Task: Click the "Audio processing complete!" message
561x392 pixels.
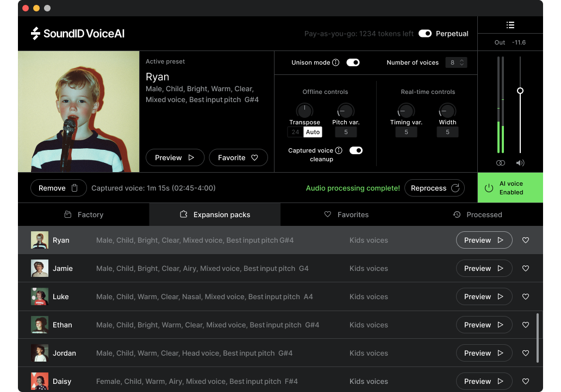Action: click(x=353, y=188)
